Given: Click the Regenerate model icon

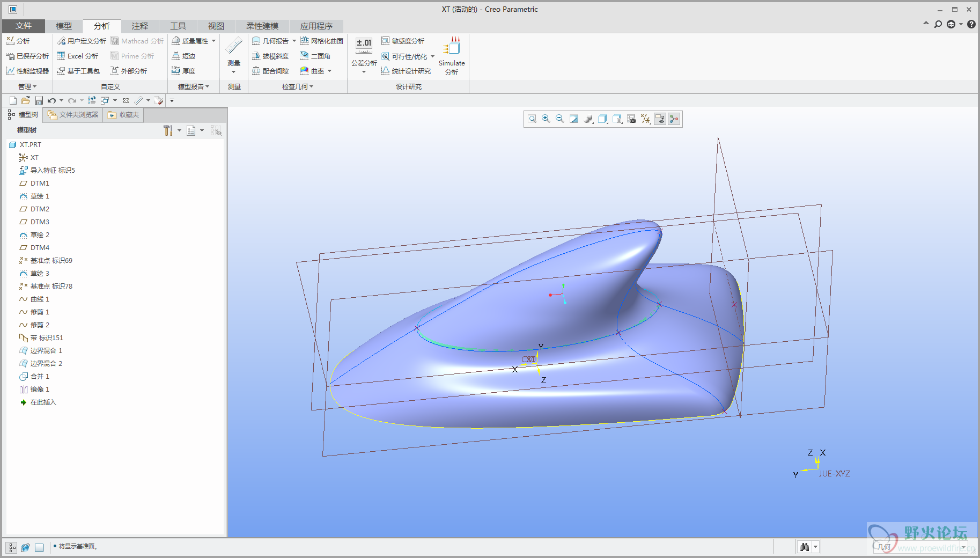Looking at the screenshot, I should [x=92, y=100].
